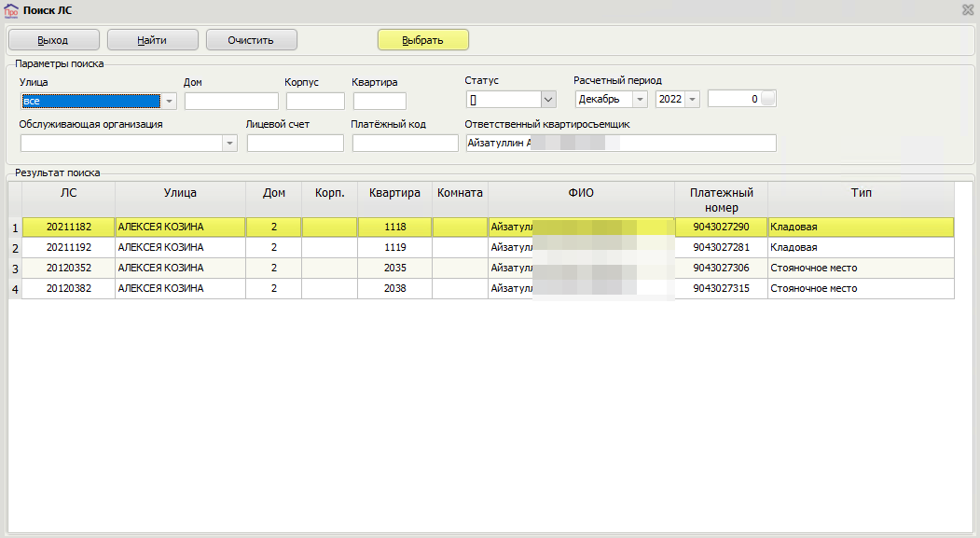Expand the Статус dropdown

click(548, 100)
